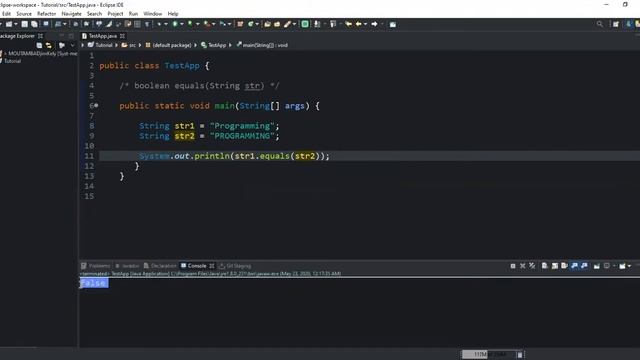The image size is (640, 360).
Task: Click the magnifier Quick Access search icon
Action: pos(600,24)
